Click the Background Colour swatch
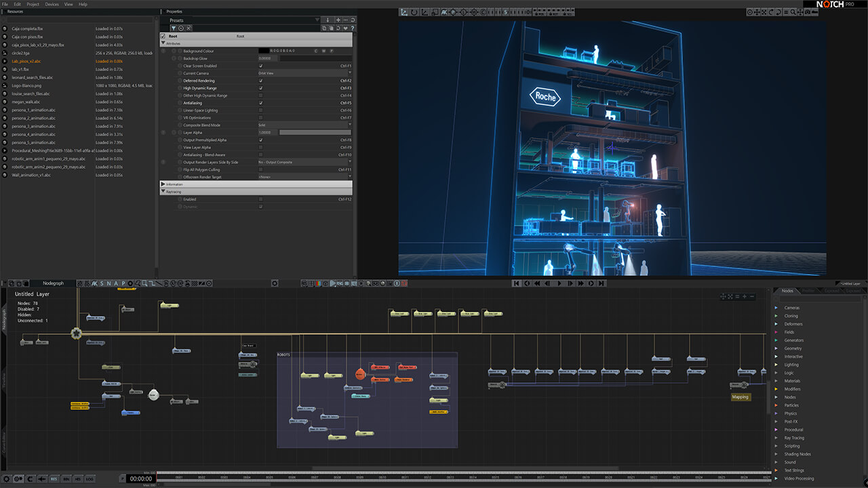868x488 pixels. [x=263, y=51]
